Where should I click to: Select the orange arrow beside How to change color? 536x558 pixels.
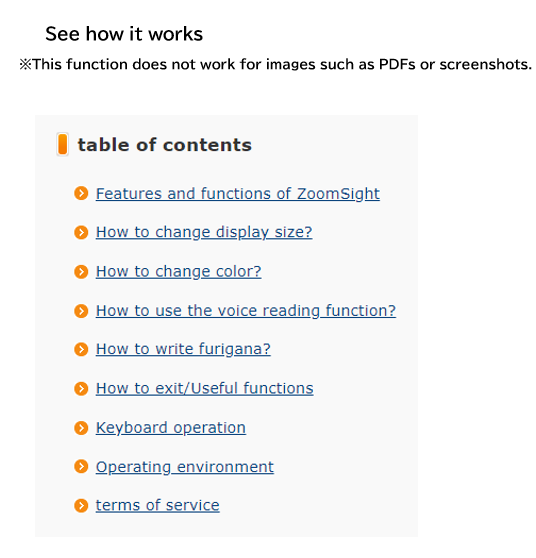[81, 272]
